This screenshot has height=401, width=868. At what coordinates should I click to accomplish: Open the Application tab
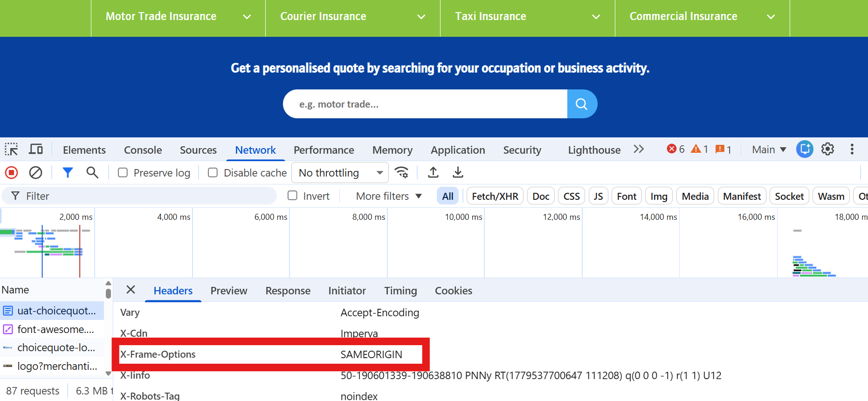pyautogui.click(x=458, y=150)
